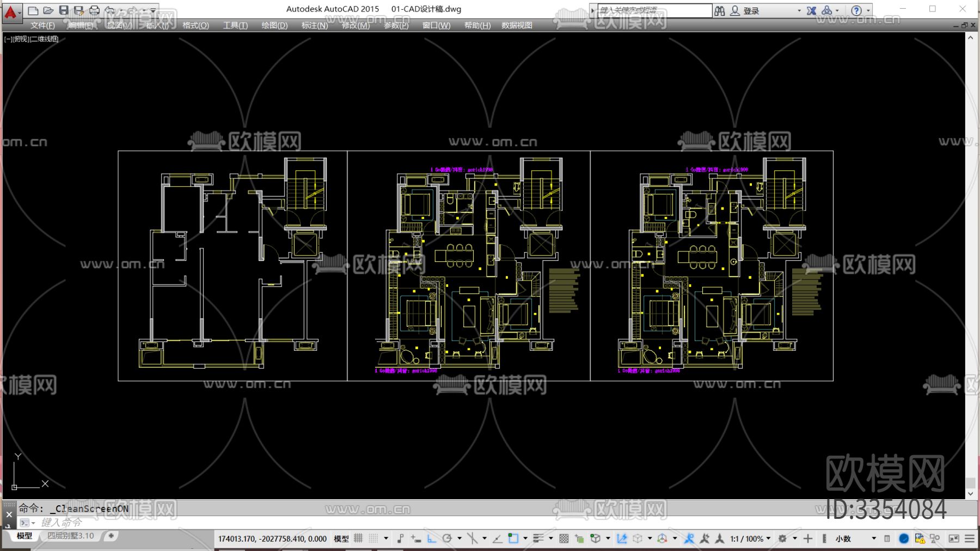Toggle the grid display in the status bar
980x551 pixels.
click(358, 538)
